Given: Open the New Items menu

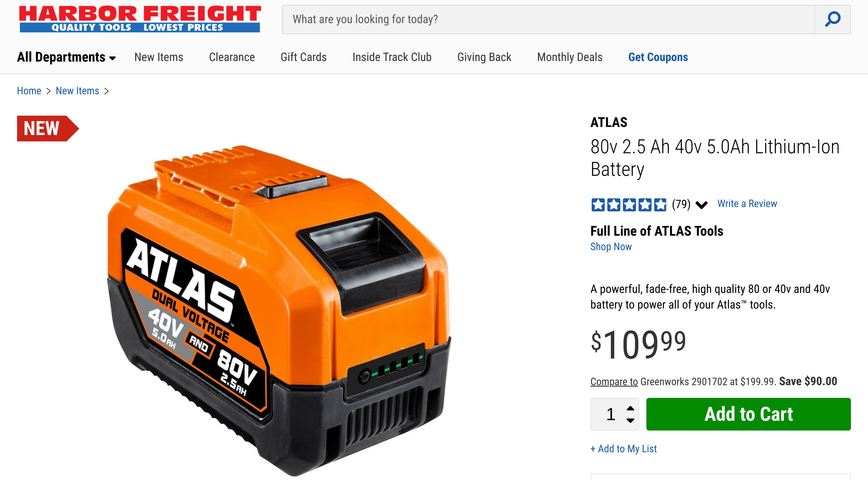Looking at the screenshot, I should pyautogui.click(x=159, y=57).
